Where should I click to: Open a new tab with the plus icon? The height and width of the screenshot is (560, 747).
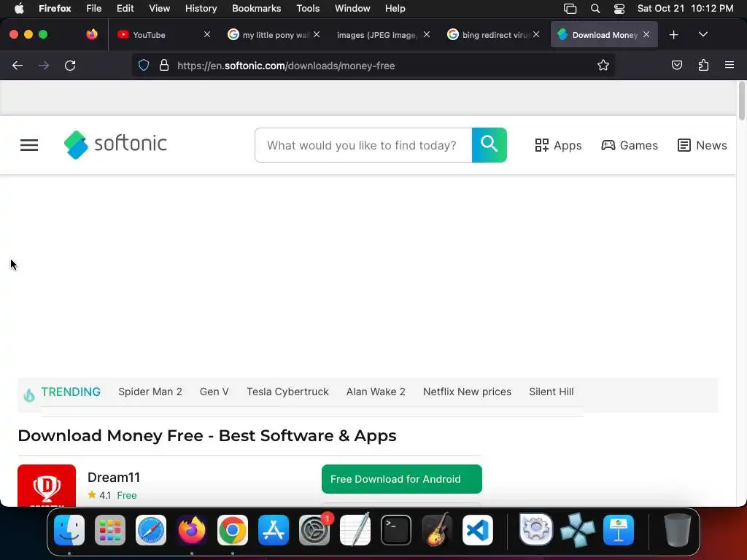point(673,35)
